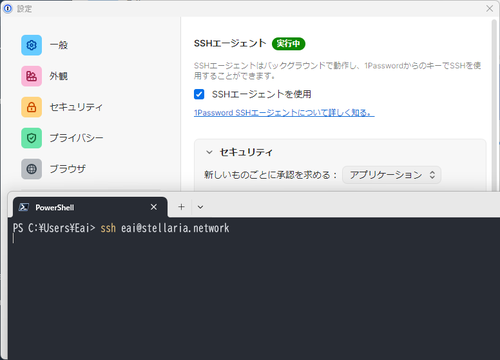Select the PowerShell tab title
Image resolution: width=500 pixels, height=360 pixels.
[x=55, y=208]
